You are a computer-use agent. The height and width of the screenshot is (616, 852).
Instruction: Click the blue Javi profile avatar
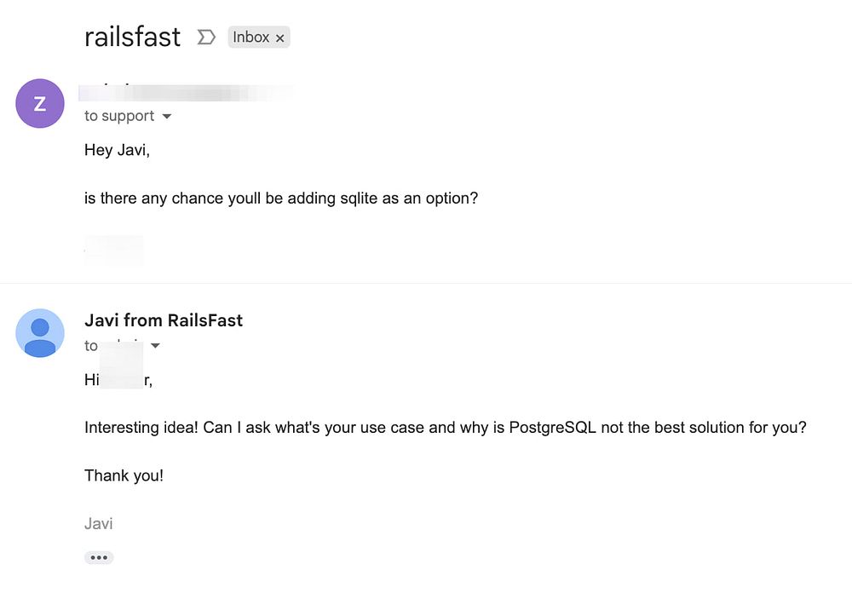(x=40, y=332)
